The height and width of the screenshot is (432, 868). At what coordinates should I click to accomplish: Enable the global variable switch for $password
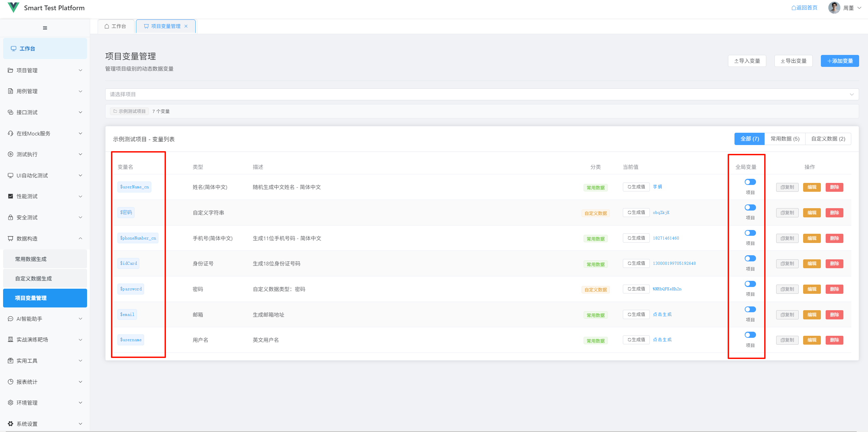[x=750, y=284]
